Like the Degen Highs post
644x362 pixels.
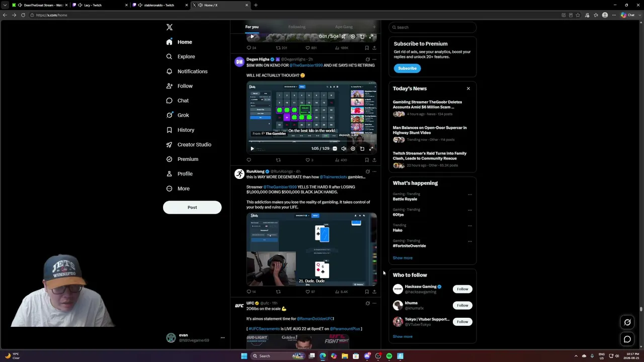coord(308,160)
